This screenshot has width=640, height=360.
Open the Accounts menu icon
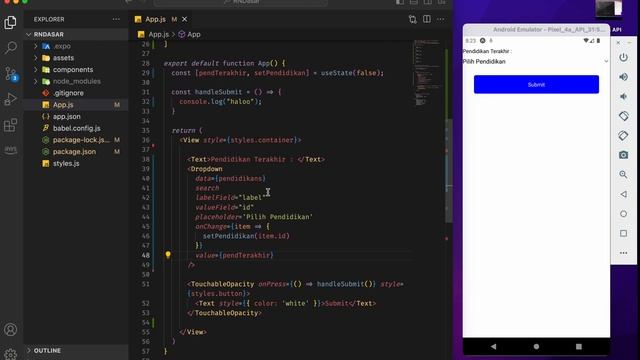click(x=11, y=329)
